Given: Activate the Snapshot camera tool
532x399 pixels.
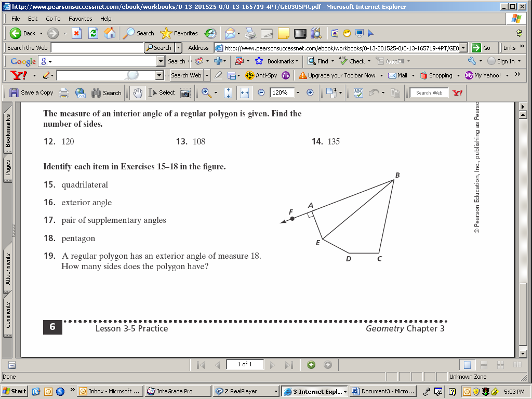Looking at the screenshot, I should [185, 93].
